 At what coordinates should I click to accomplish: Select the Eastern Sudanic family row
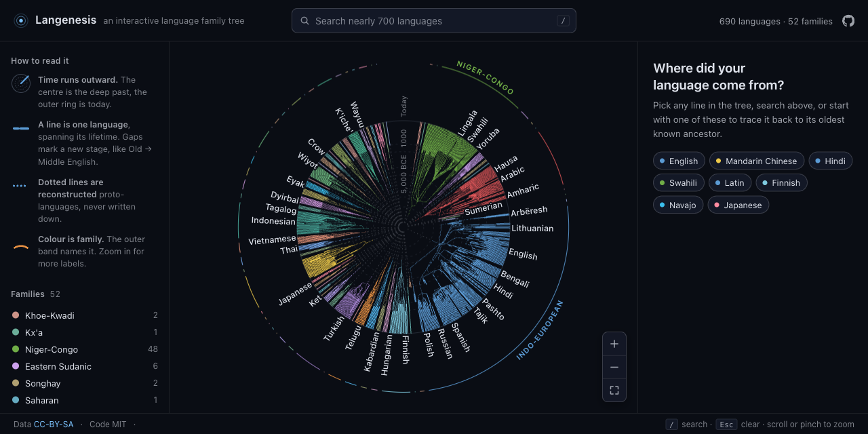[x=85, y=366]
